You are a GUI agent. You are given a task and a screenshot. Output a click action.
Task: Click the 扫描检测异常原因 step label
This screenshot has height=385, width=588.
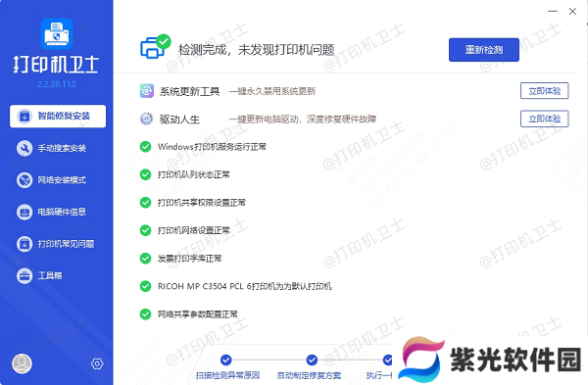tap(227, 375)
